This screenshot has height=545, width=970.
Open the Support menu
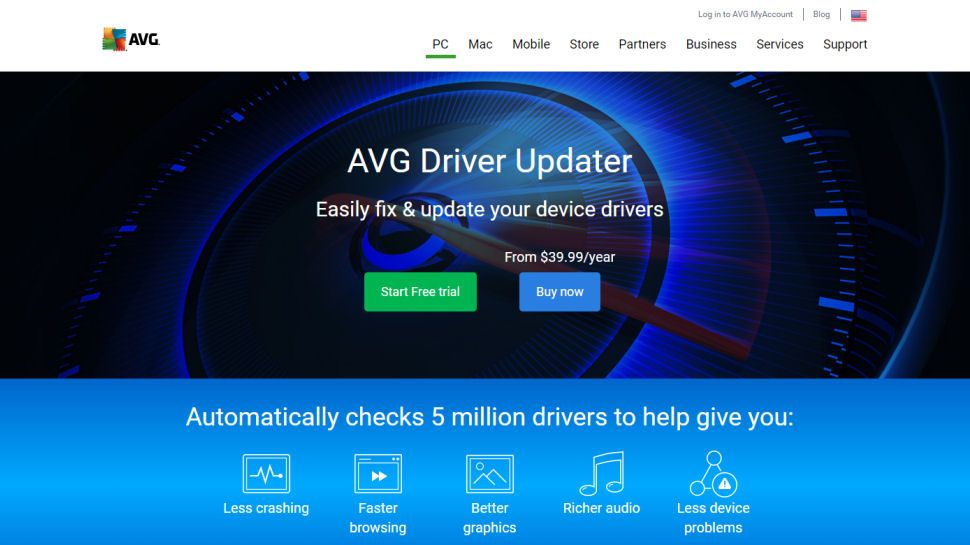click(845, 45)
